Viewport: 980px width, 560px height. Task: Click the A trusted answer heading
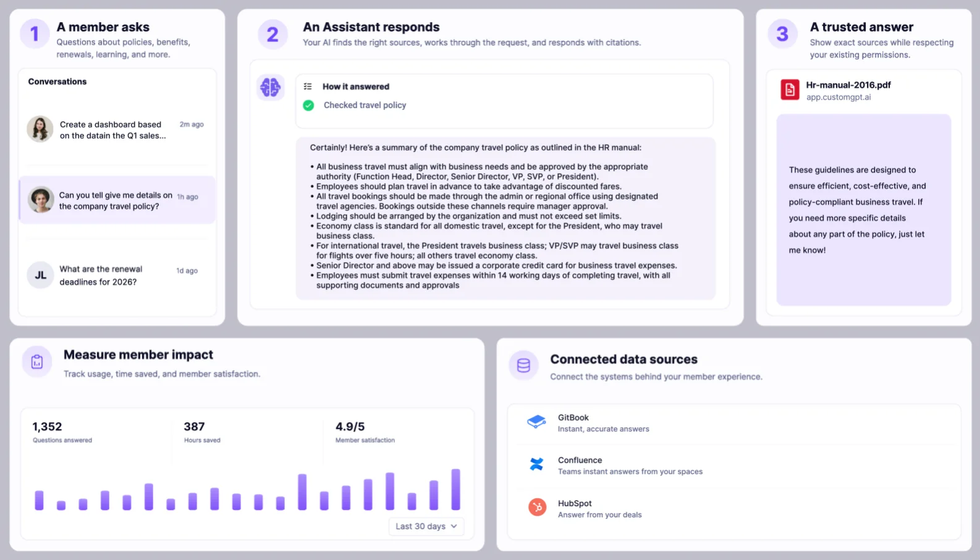[x=861, y=27]
